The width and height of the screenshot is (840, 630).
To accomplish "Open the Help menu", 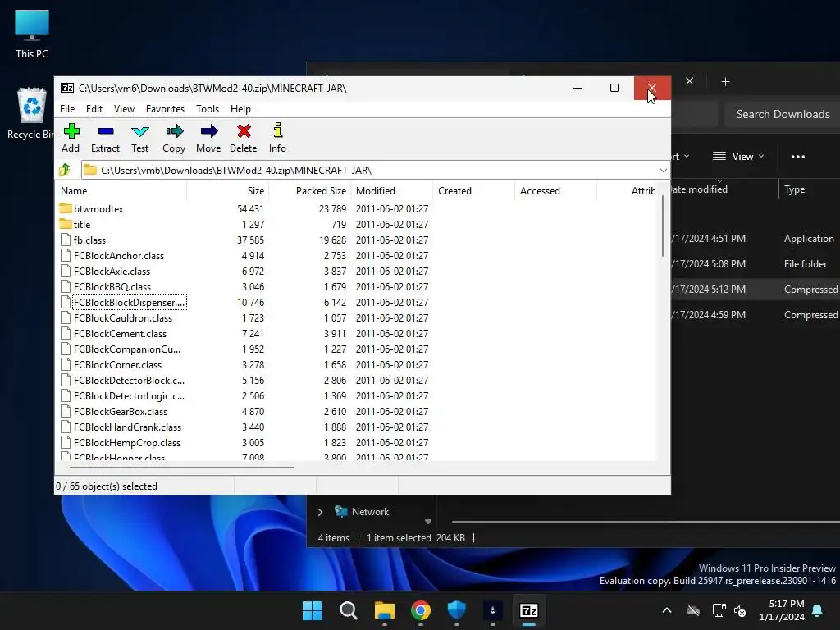I will pos(240,109).
